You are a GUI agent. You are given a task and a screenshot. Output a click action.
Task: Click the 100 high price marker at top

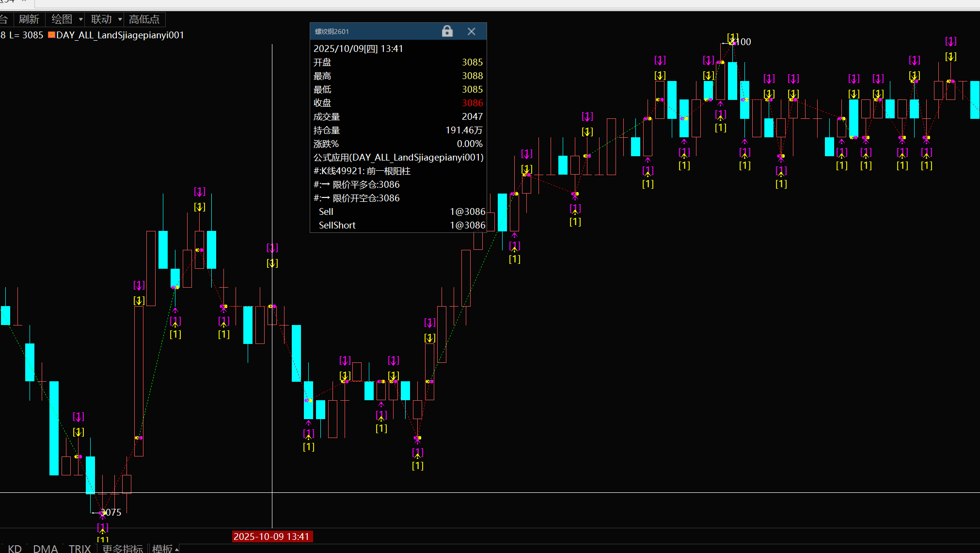pyautogui.click(x=743, y=42)
